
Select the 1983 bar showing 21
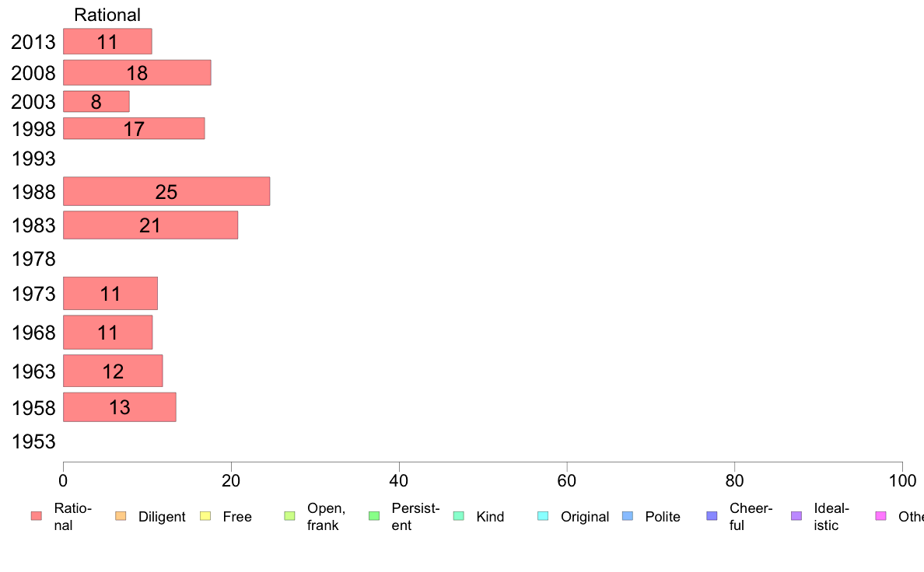pyautogui.click(x=150, y=225)
